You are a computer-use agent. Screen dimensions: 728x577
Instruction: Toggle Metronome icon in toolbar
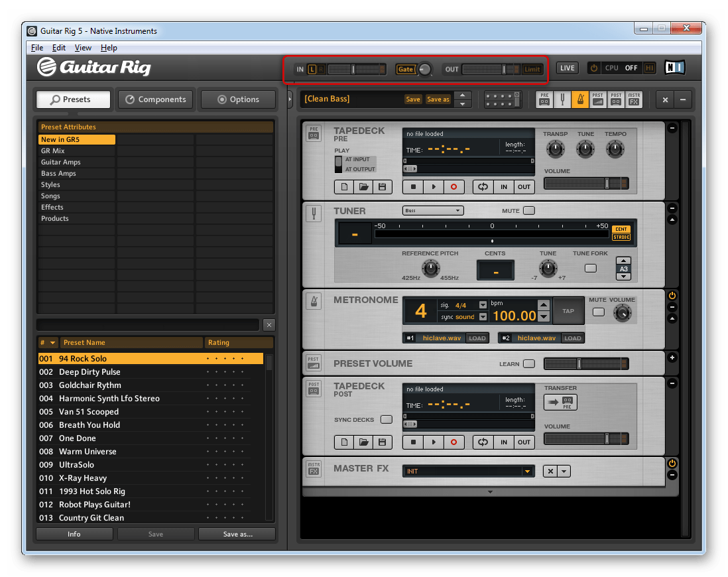580,99
